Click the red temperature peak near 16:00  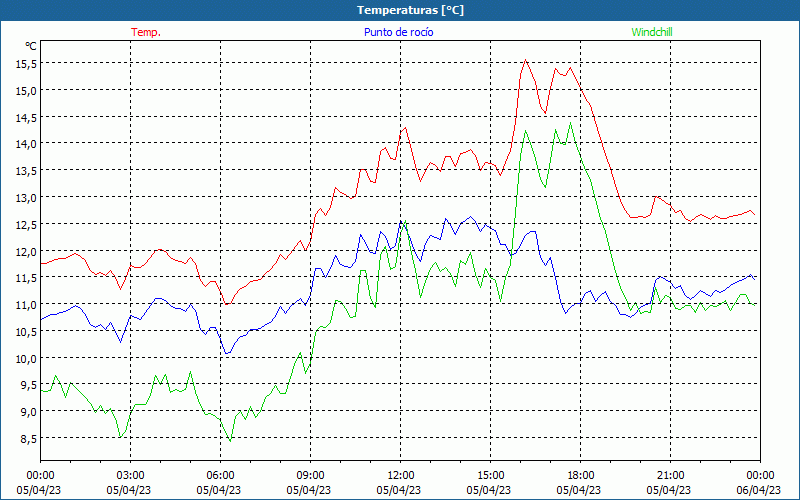pyautogui.click(x=526, y=60)
